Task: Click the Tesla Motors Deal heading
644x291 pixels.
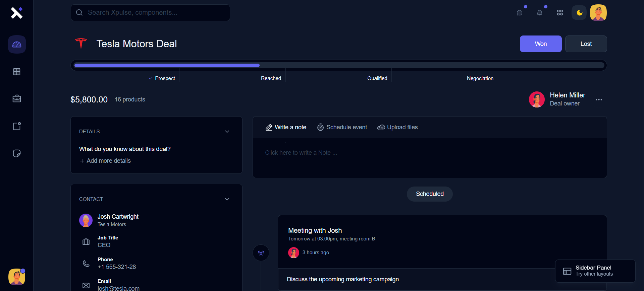Action: point(137,44)
